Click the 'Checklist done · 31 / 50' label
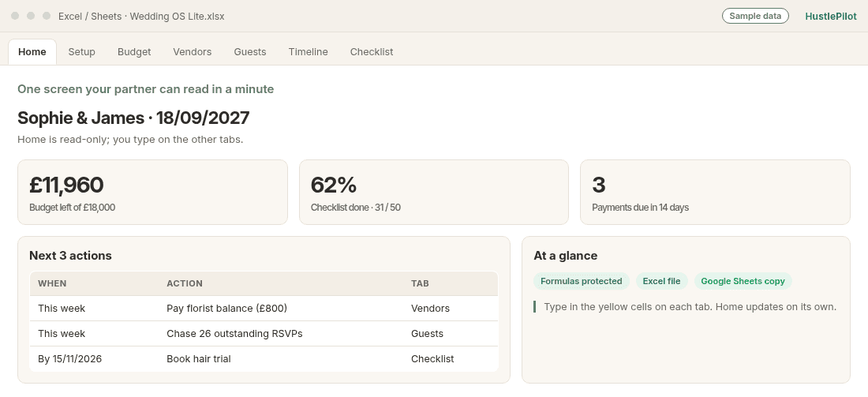The image size is (868, 397). 355,208
